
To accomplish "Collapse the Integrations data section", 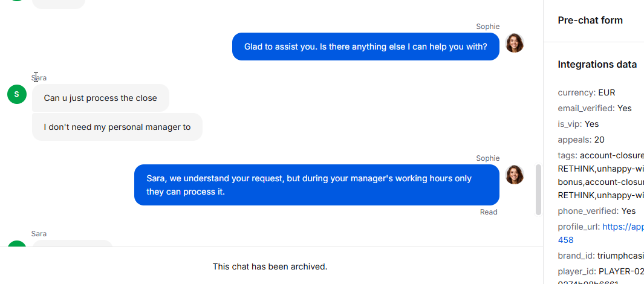I will point(597,65).
